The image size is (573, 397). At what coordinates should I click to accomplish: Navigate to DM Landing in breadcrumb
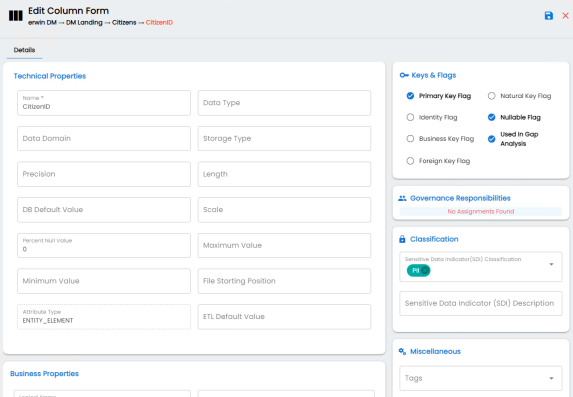(x=84, y=23)
